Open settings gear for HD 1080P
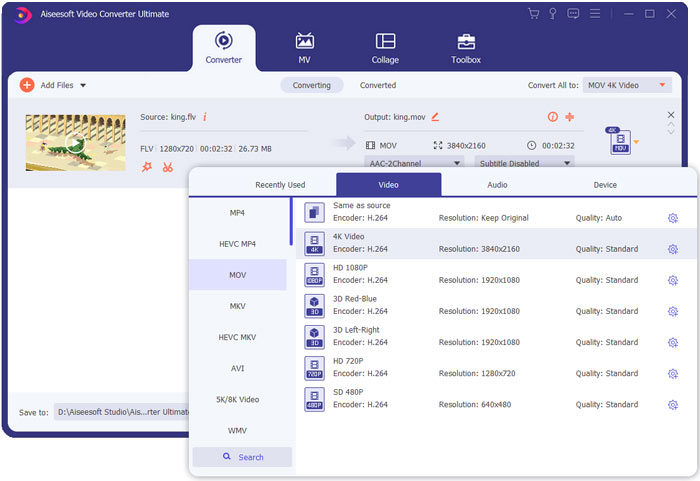The image size is (700, 481). (673, 280)
